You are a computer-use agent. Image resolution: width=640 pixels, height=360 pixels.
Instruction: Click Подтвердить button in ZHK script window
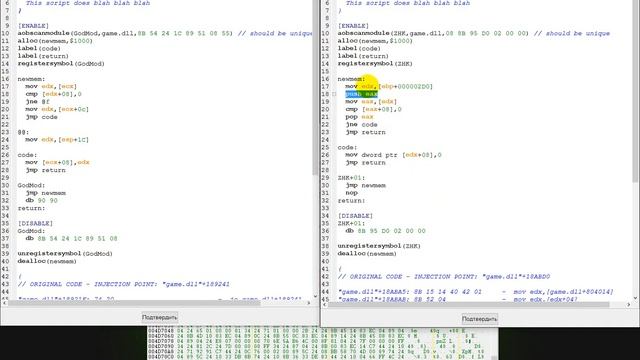pyautogui.click(x=480, y=319)
